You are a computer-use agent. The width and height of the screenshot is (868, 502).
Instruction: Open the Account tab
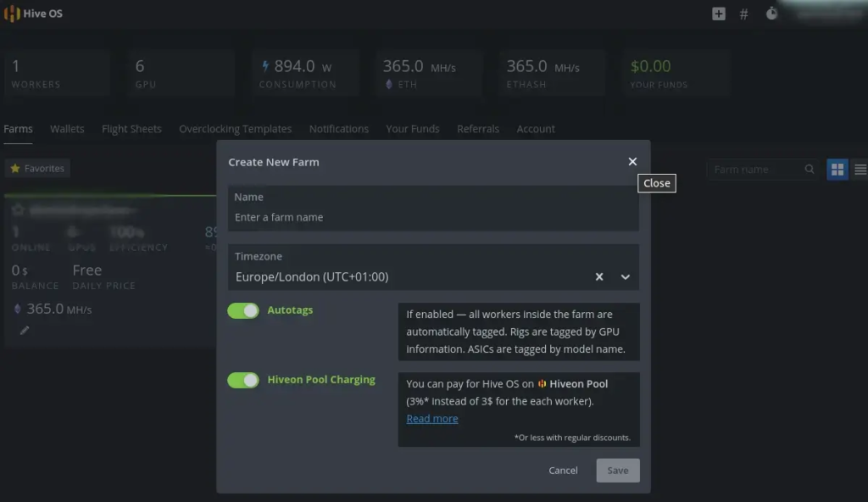[x=536, y=129]
